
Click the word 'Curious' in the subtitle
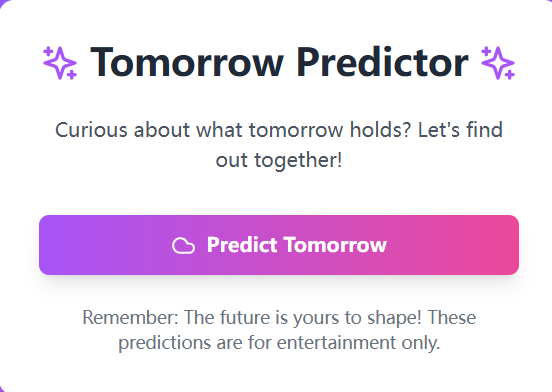point(91,130)
